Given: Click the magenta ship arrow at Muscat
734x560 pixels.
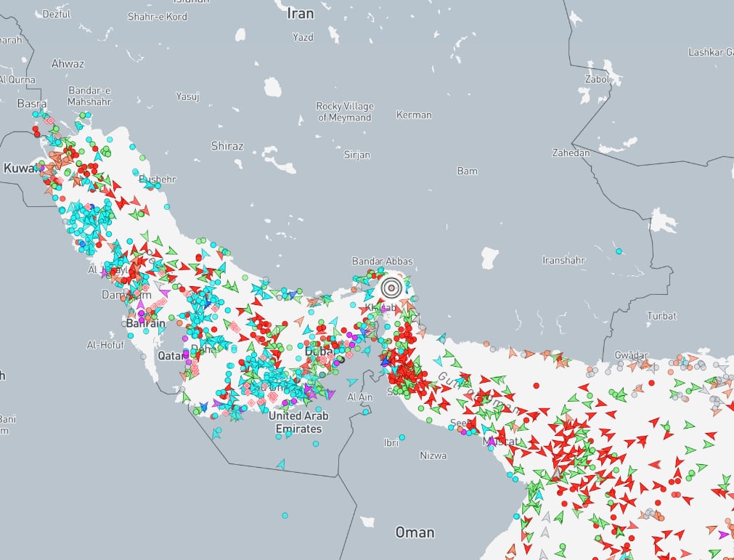Looking at the screenshot, I should click(491, 441).
